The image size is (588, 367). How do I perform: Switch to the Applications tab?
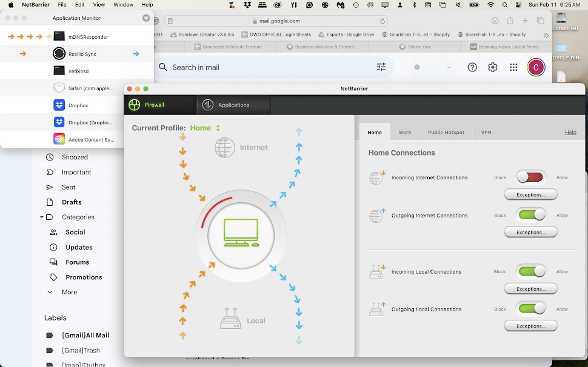(x=233, y=105)
